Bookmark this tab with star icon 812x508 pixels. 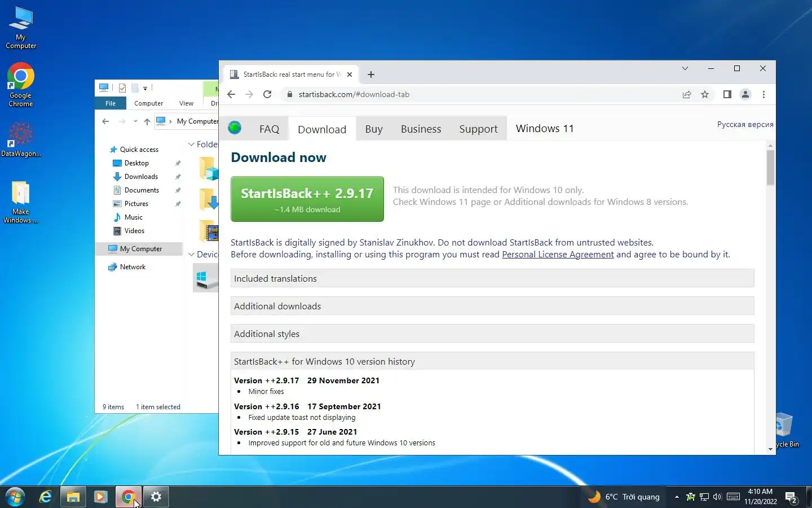705,94
